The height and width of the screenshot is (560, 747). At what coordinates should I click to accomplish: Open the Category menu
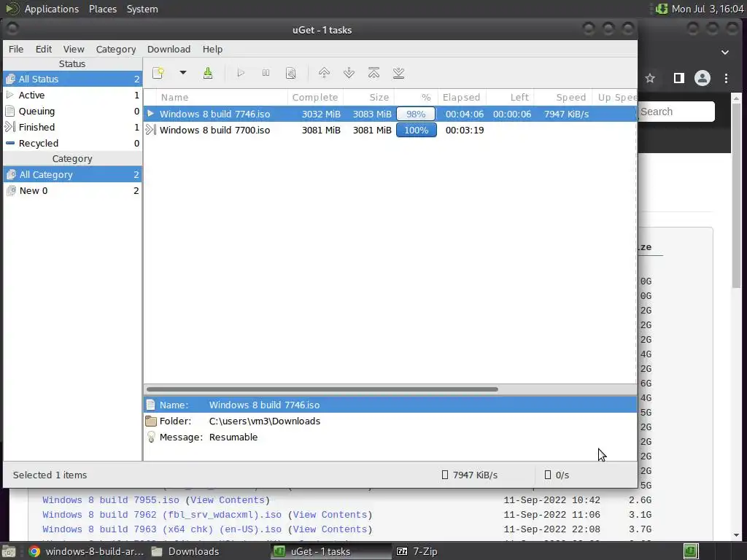point(116,49)
